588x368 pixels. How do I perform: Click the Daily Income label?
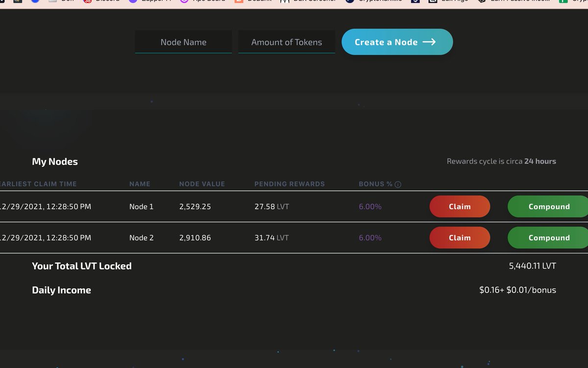coord(61,290)
